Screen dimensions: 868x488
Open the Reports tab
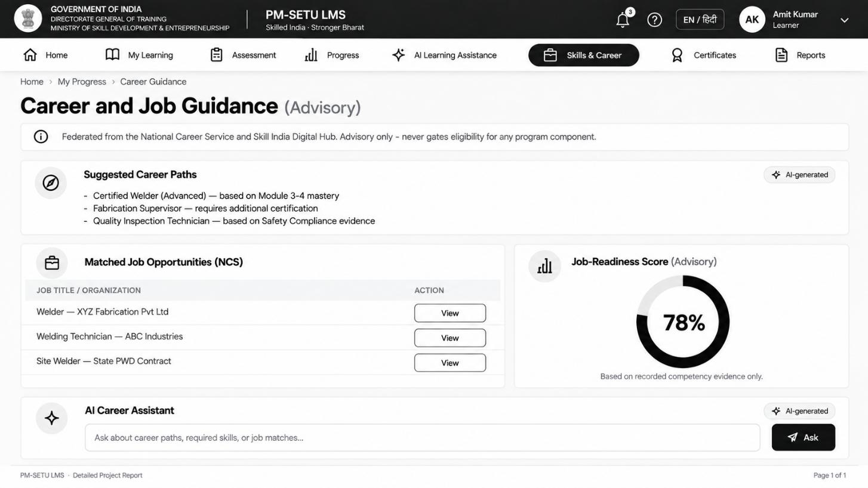pyautogui.click(x=800, y=55)
